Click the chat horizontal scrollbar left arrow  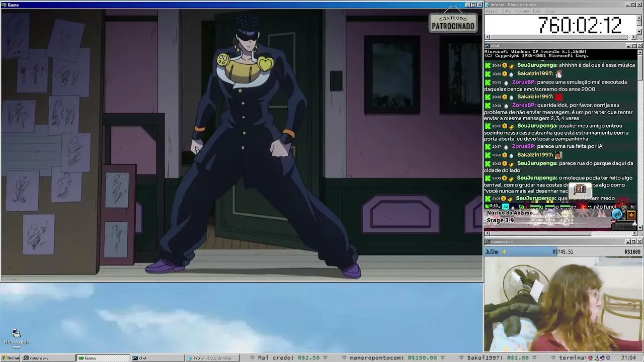click(487, 233)
